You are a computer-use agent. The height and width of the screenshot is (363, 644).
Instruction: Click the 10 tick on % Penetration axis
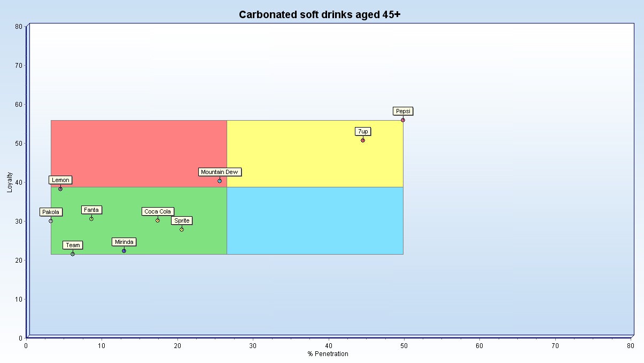tap(102, 346)
